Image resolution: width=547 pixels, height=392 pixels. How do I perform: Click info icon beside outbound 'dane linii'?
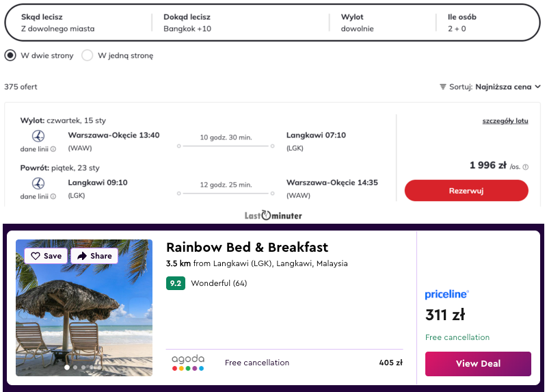tap(53, 149)
